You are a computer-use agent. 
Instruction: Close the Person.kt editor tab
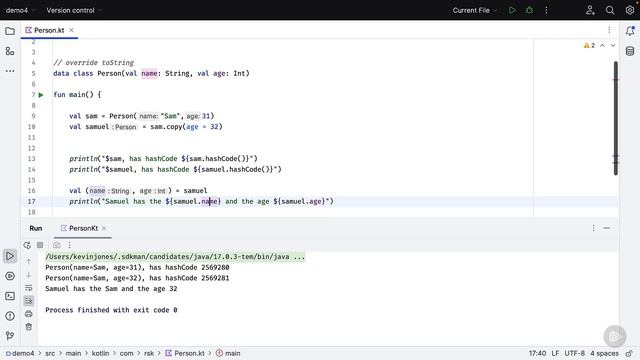tap(71, 30)
